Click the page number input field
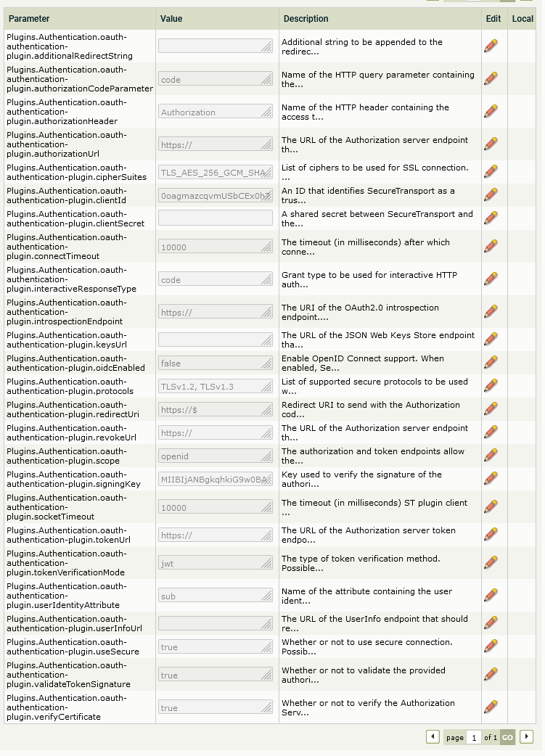Image resolution: width=545 pixels, height=756 pixels. 474,737
